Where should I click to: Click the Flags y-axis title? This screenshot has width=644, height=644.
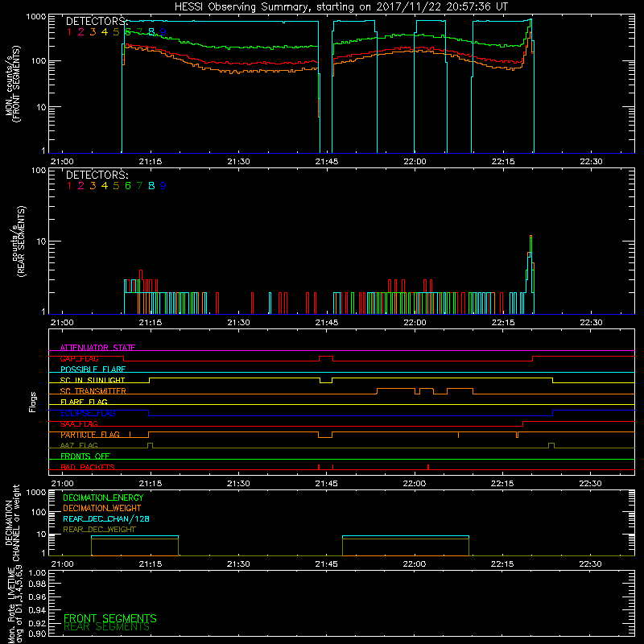(33, 402)
